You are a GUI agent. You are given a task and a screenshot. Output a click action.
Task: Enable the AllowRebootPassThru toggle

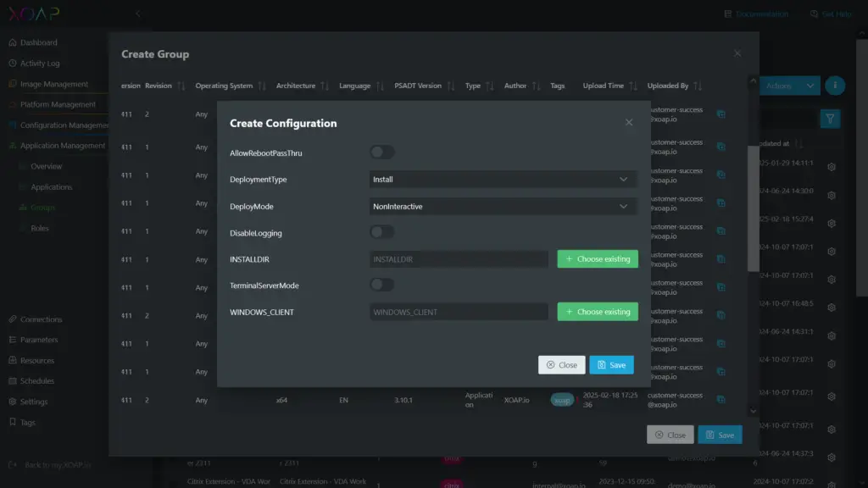pos(381,151)
